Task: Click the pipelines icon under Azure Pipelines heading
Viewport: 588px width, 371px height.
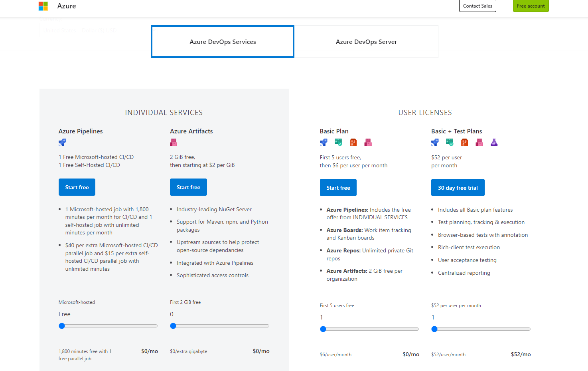Action: (x=62, y=142)
